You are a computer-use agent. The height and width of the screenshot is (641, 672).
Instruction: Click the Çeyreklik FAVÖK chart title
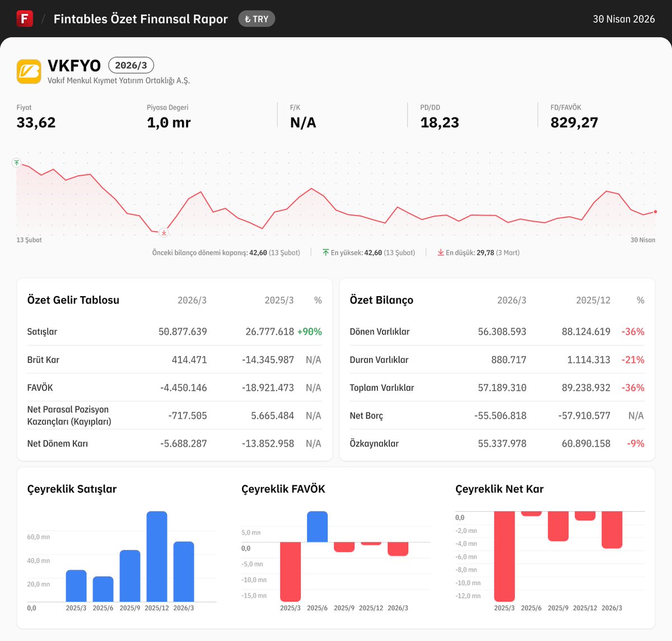click(x=283, y=489)
